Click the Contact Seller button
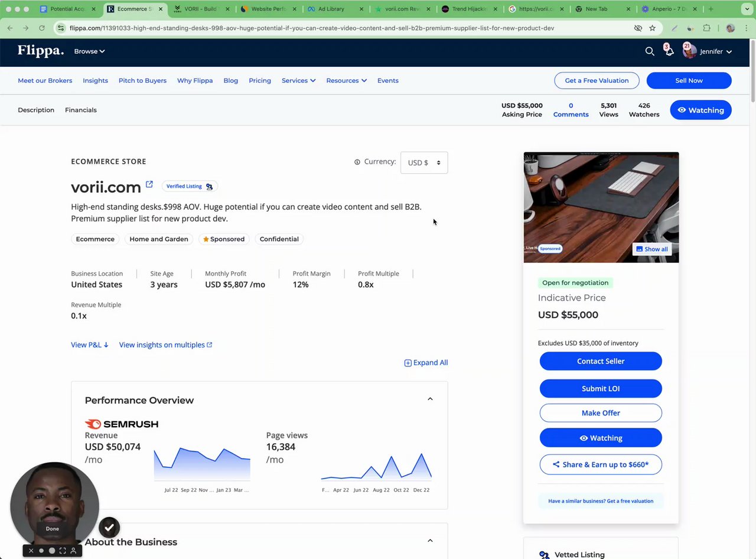 pos(601,361)
